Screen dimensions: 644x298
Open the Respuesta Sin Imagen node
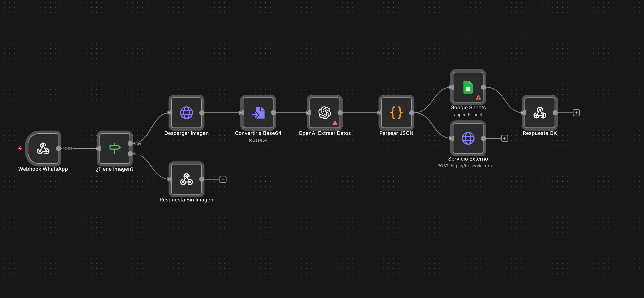(x=187, y=179)
